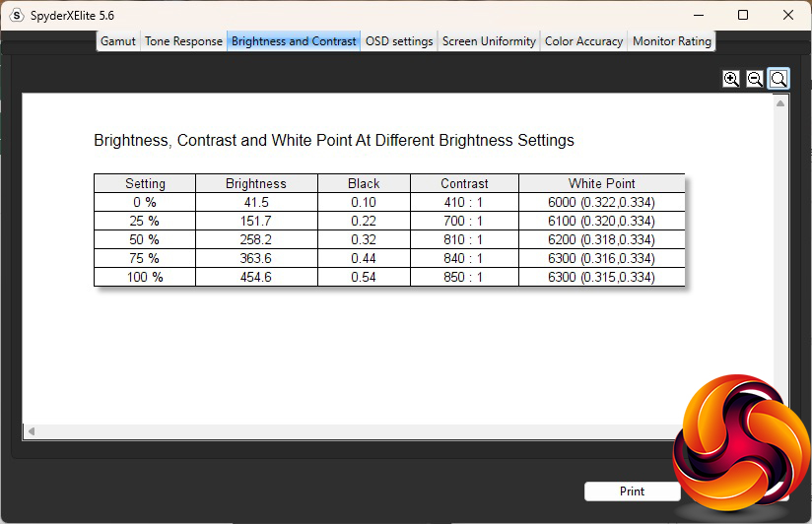Viewport: 812px width, 524px height.
Task: Click the zoom in magnifier icon
Action: point(731,79)
